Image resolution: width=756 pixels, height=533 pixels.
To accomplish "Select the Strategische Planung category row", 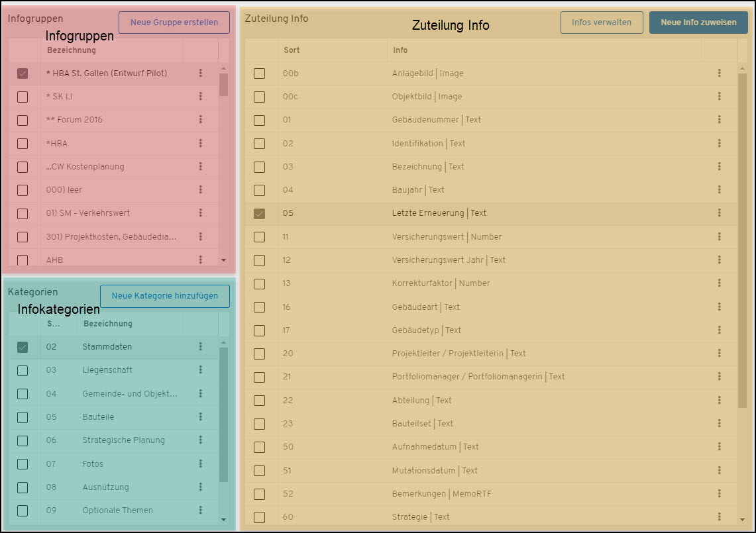I will 123,440.
